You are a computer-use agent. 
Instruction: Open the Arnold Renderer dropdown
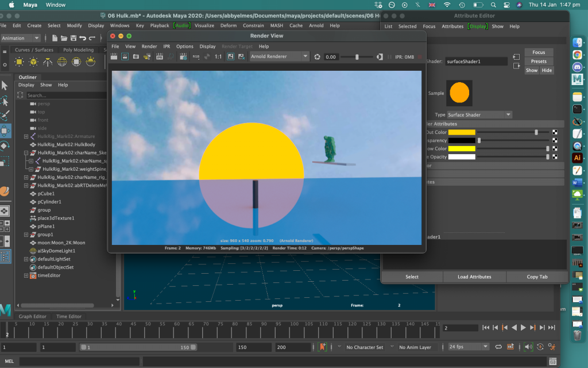(x=279, y=57)
